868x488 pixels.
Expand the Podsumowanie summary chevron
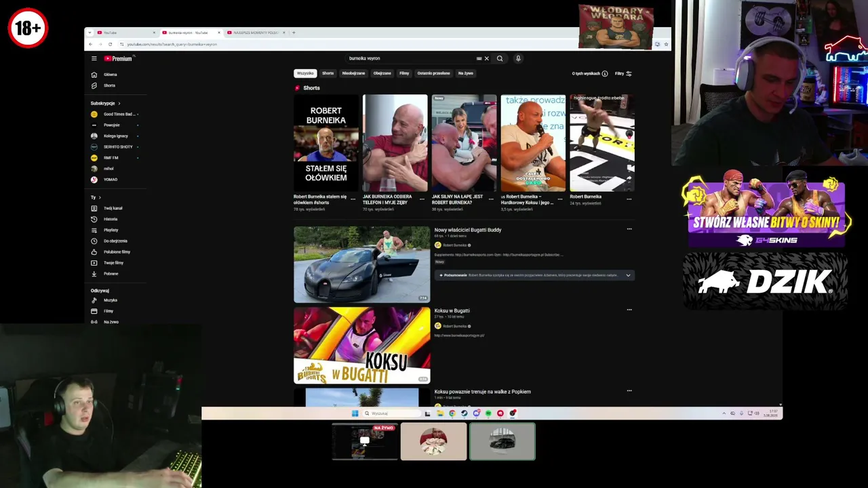628,275
